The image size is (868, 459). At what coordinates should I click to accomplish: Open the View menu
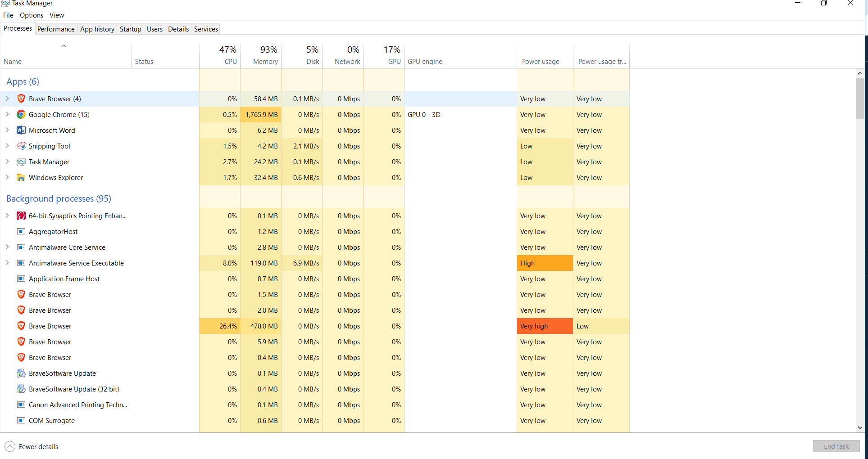click(x=57, y=15)
